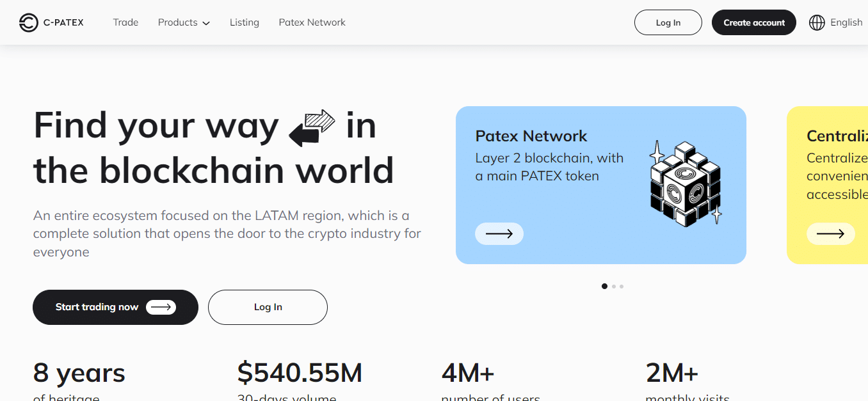
Task: Click the Patex Network navigation link
Action: [x=312, y=22]
